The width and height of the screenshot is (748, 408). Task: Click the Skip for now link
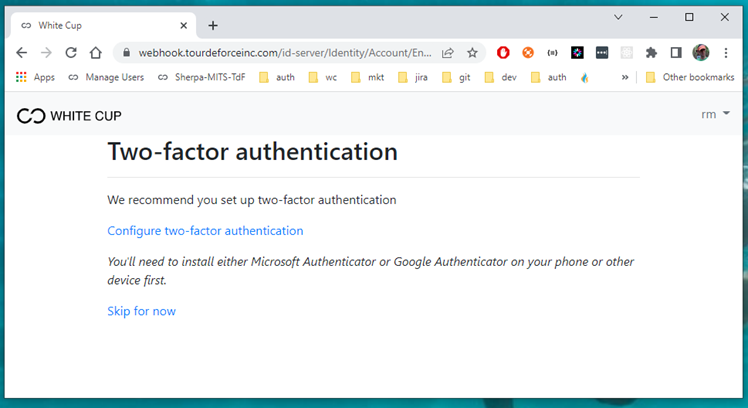coord(141,311)
